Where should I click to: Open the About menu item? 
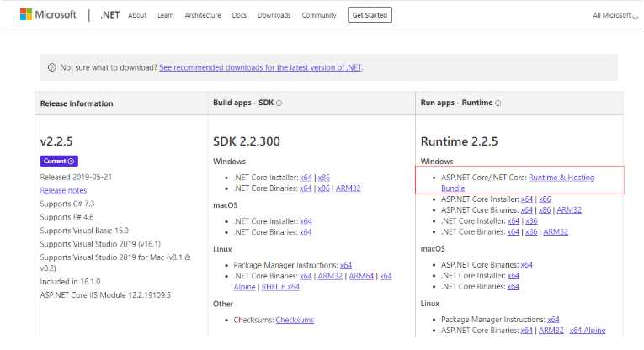click(137, 15)
